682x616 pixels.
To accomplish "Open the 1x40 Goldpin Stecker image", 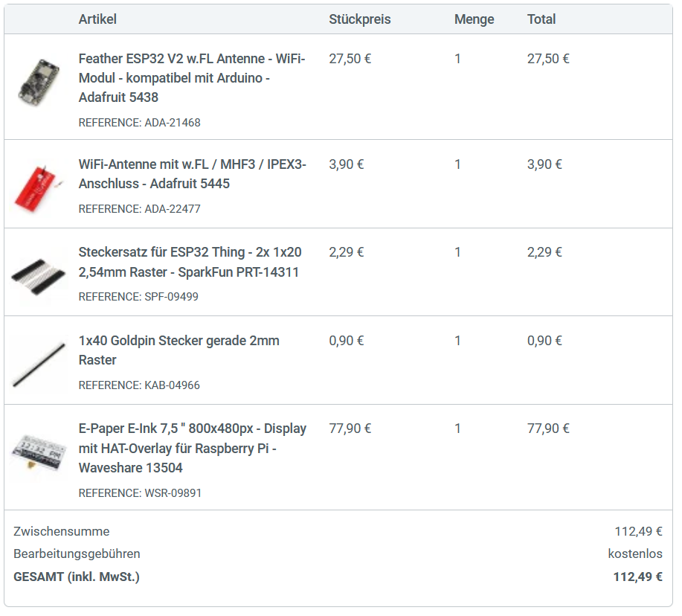I will point(39,364).
